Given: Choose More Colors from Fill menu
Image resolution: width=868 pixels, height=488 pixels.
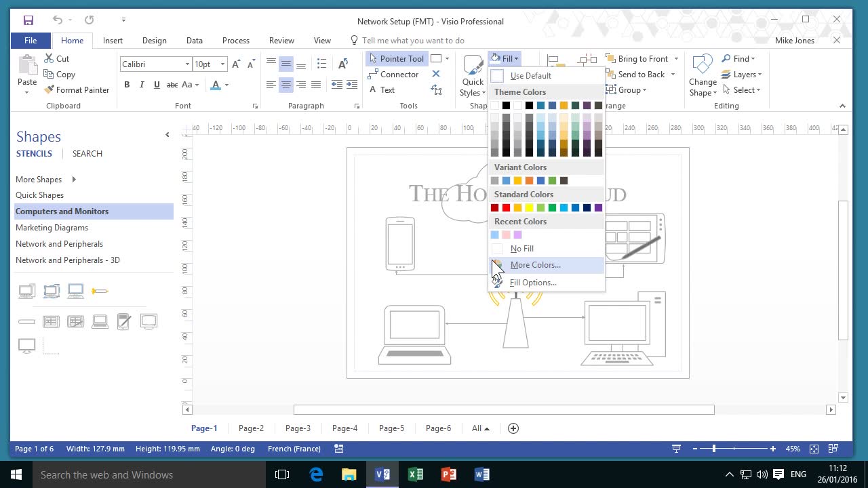Looking at the screenshot, I should pos(535,265).
